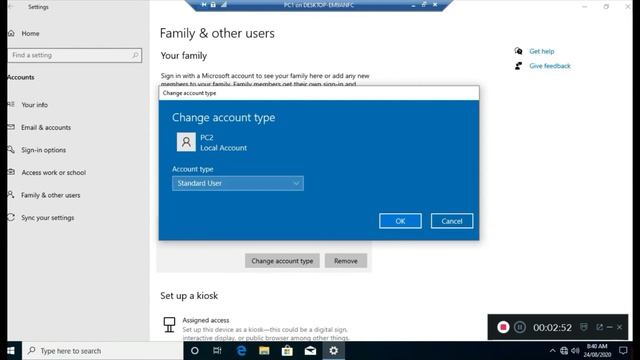This screenshot has width=640, height=360.
Task: Open File Explorer from the taskbar
Action: [264, 351]
